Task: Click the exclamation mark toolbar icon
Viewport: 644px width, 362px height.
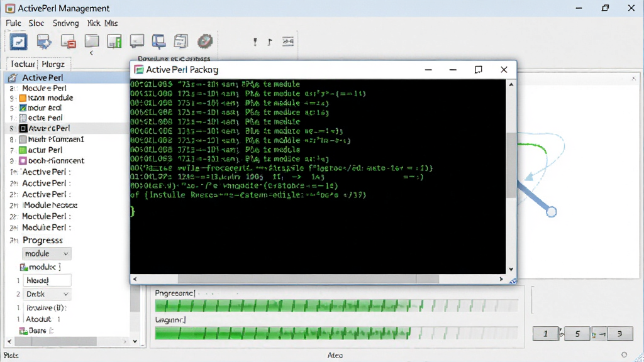Action: 255,41
